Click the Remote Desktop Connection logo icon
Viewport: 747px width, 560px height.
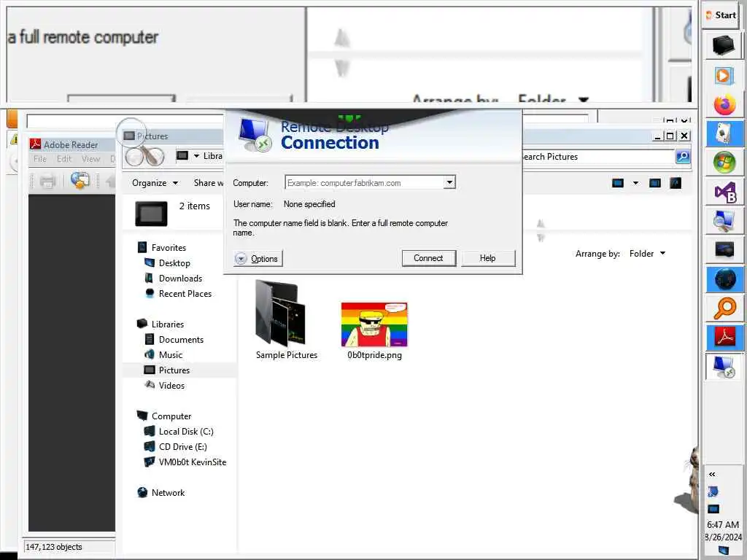coord(254,134)
